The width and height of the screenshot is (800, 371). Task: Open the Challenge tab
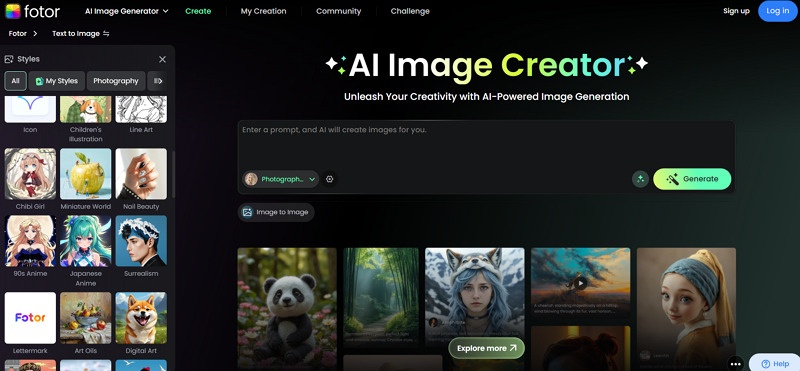[410, 11]
